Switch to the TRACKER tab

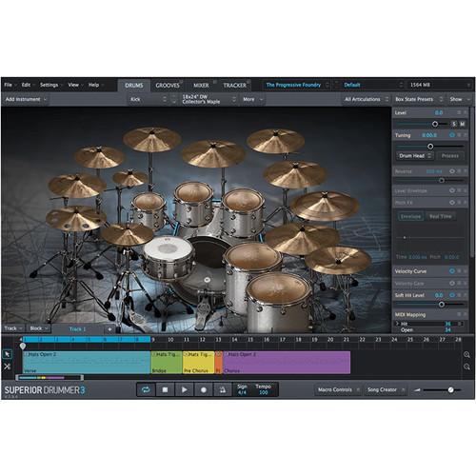point(234,86)
